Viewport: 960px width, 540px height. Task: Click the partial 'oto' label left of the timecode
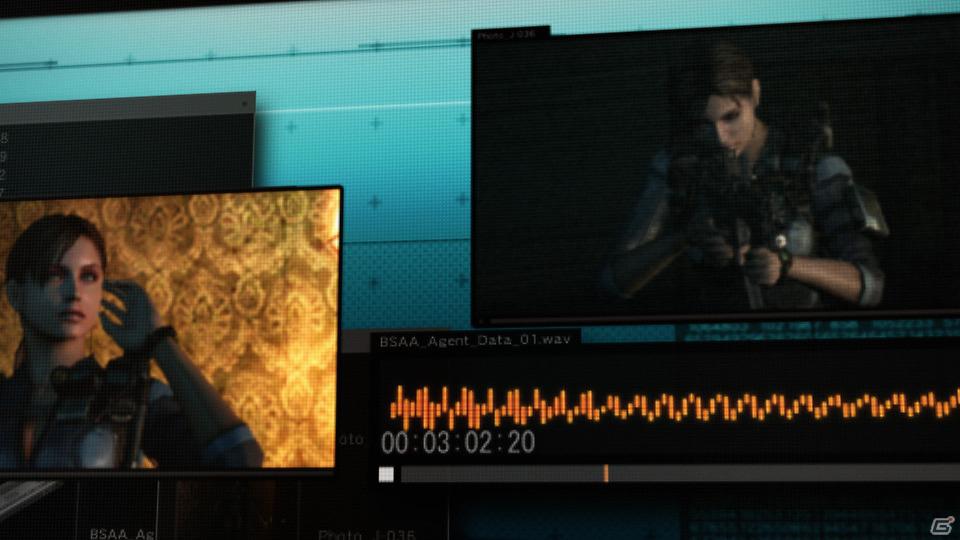352,439
